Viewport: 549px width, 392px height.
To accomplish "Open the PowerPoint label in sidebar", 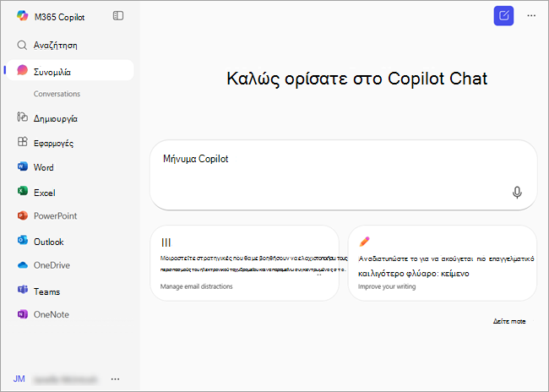I will tap(55, 215).
